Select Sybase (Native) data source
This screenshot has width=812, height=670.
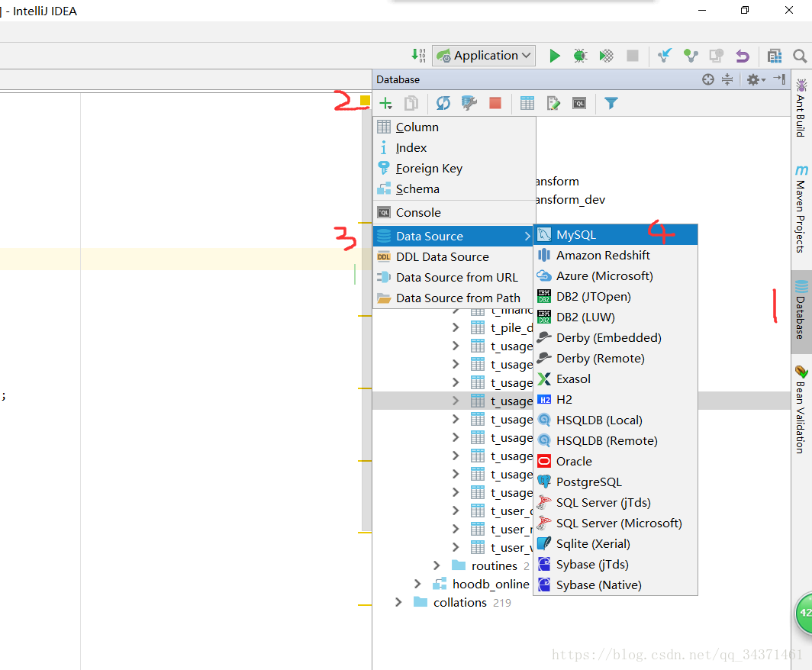pos(616,585)
